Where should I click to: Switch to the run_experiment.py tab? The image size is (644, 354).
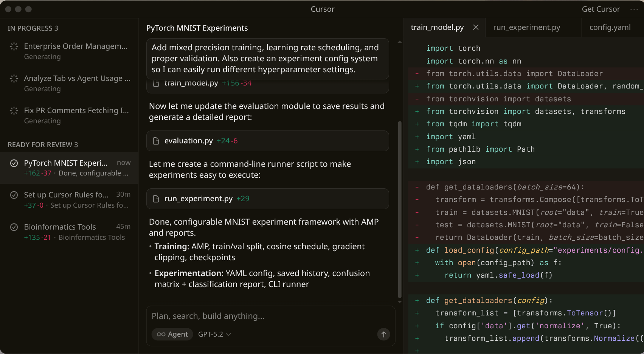tap(526, 27)
